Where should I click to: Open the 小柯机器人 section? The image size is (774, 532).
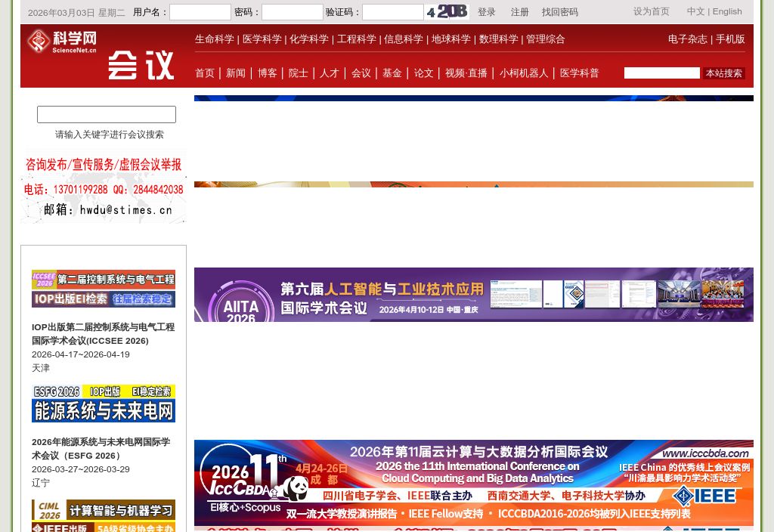pos(524,73)
